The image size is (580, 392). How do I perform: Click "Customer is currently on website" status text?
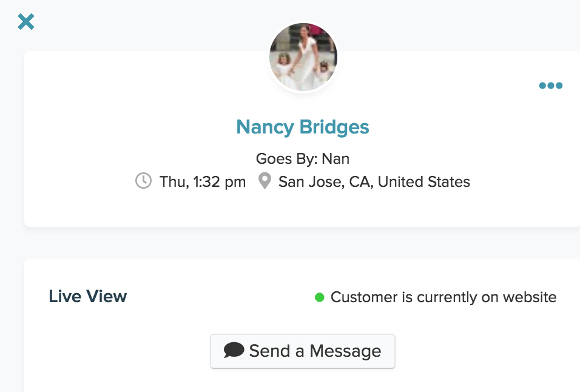tap(443, 297)
